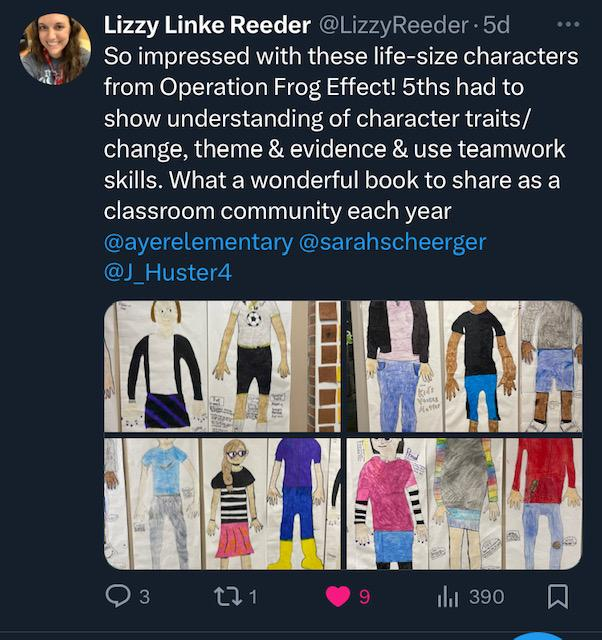This screenshot has width=602, height=640.
Task: Open the @ayerelementary mention
Action: (x=198, y=243)
